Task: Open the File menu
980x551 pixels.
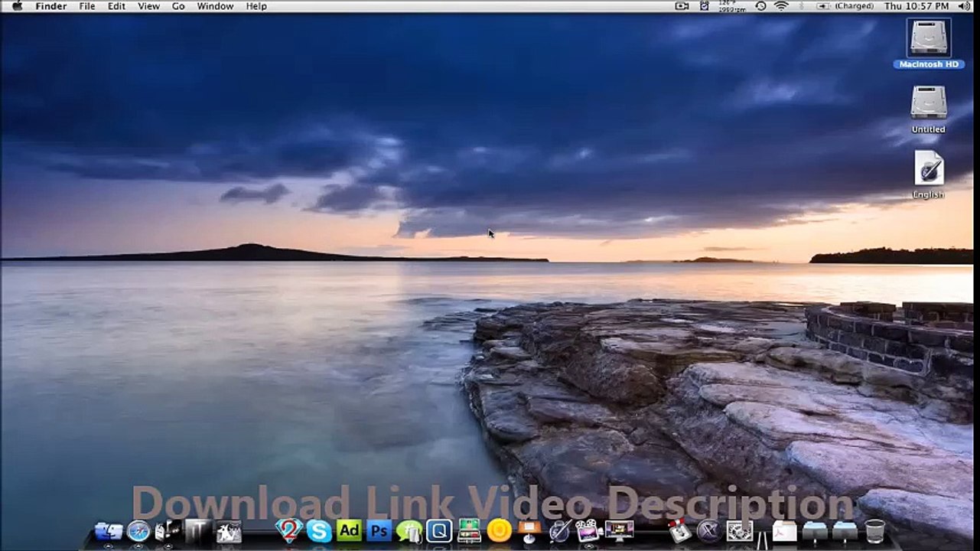Action: (87, 6)
